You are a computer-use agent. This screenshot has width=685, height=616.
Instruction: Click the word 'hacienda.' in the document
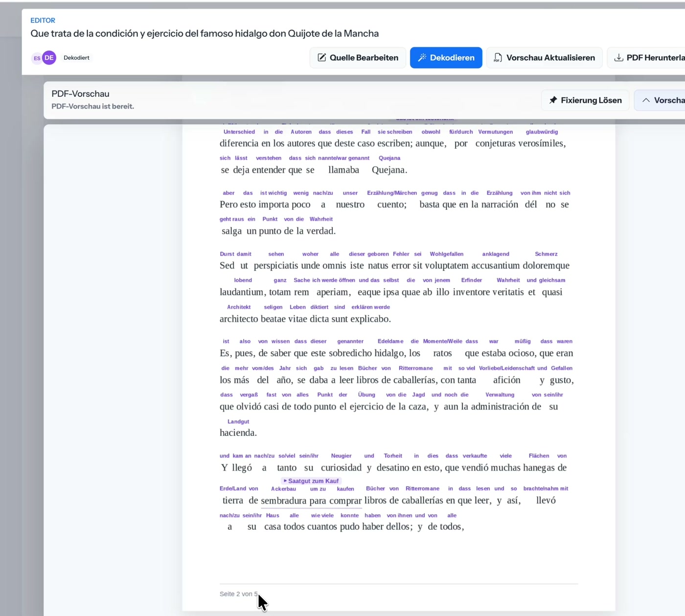[238, 433]
